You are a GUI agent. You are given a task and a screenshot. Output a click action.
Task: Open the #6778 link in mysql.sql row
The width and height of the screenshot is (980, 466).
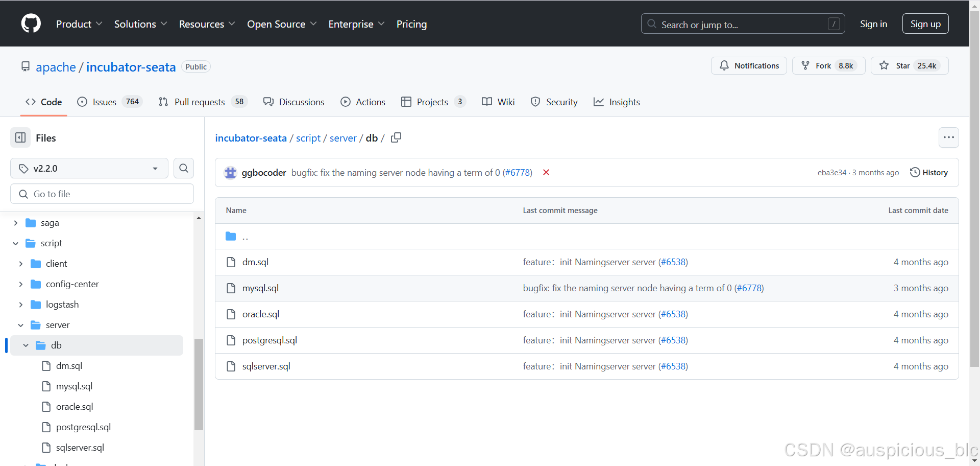coord(749,288)
